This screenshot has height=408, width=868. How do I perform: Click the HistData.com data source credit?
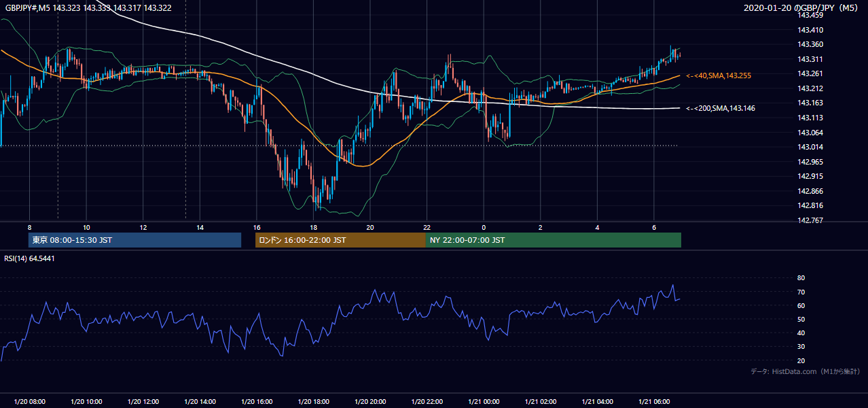[x=805, y=371]
